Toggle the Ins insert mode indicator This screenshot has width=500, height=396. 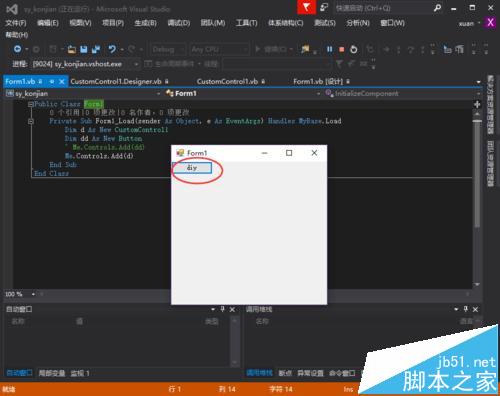(348, 389)
